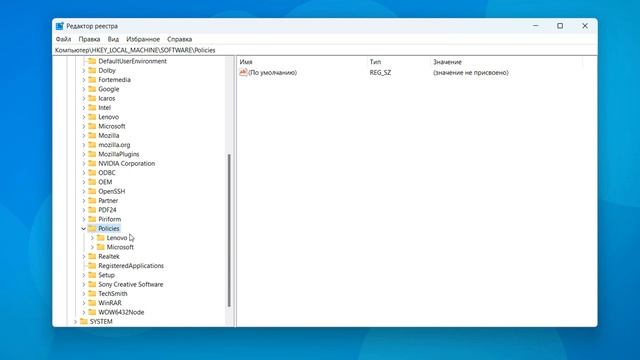Expand the Sony Creative Software key
Image resolution: width=640 pixels, height=360 pixels.
[84, 284]
